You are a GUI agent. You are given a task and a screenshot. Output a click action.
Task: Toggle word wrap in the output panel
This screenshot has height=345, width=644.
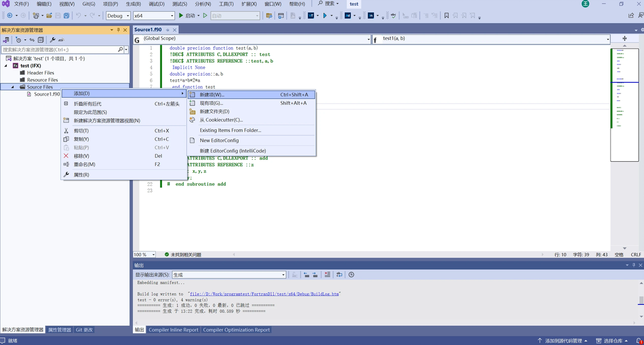point(339,275)
